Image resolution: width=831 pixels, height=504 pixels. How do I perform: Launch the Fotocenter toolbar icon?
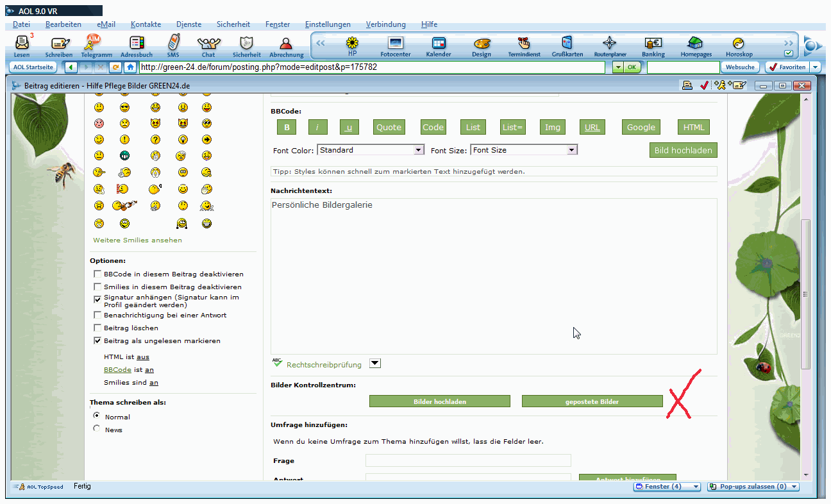396,44
